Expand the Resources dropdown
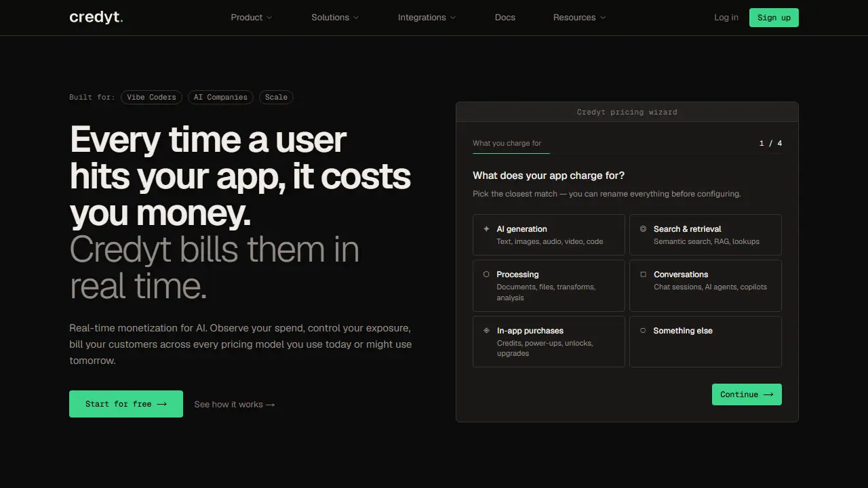Viewport: 868px width, 488px height. pos(579,18)
